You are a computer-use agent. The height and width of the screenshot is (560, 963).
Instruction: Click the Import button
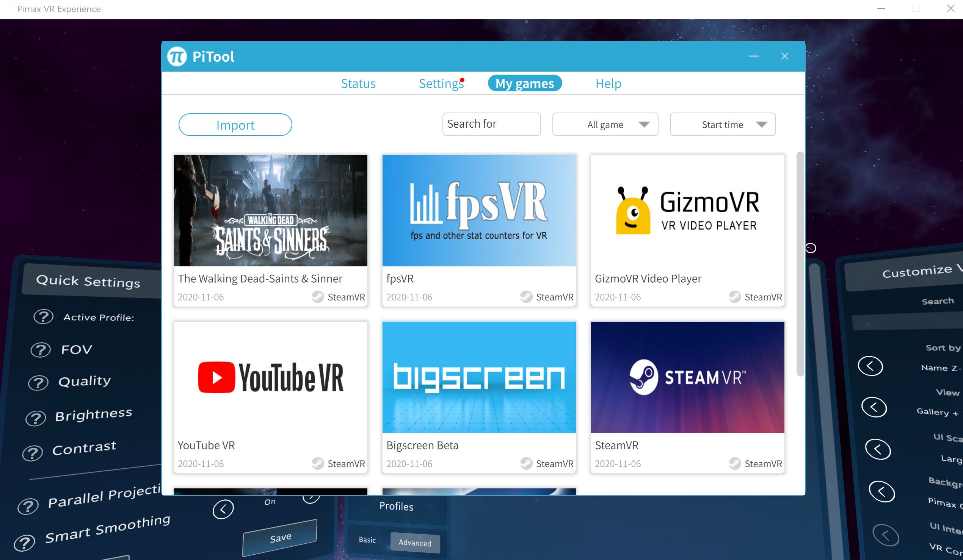235,125
